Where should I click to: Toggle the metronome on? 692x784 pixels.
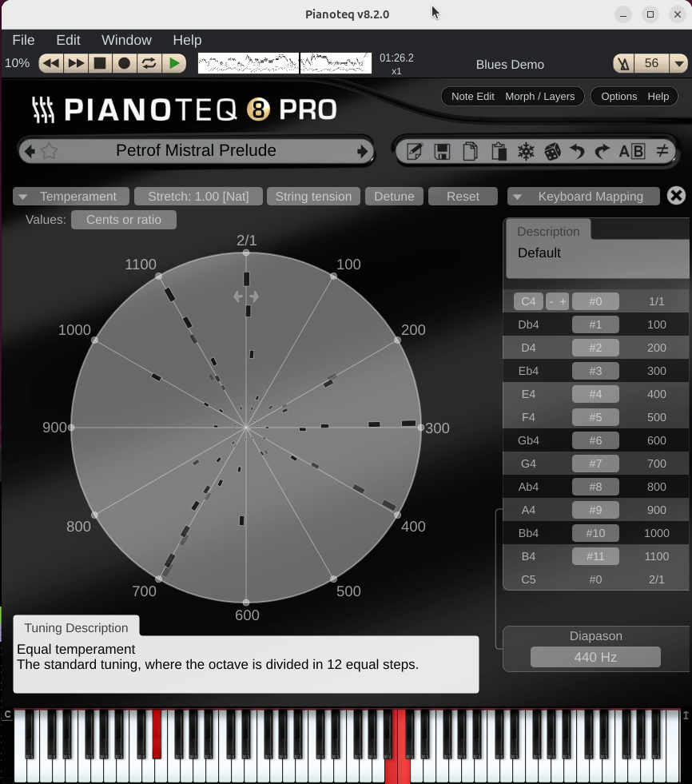pyautogui.click(x=624, y=64)
